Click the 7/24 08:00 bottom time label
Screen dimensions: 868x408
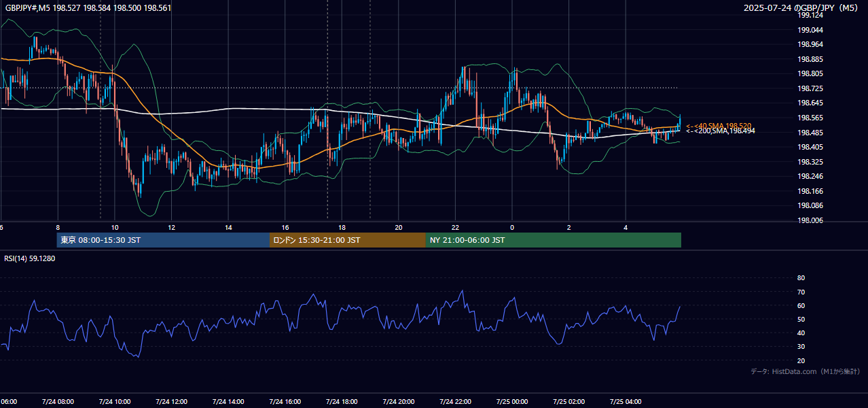[57, 402]
